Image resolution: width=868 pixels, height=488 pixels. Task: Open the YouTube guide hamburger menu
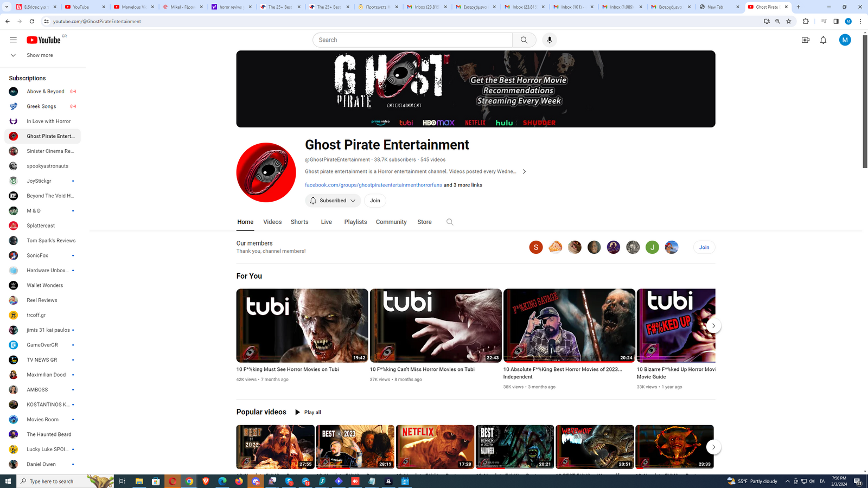point(13,40)
